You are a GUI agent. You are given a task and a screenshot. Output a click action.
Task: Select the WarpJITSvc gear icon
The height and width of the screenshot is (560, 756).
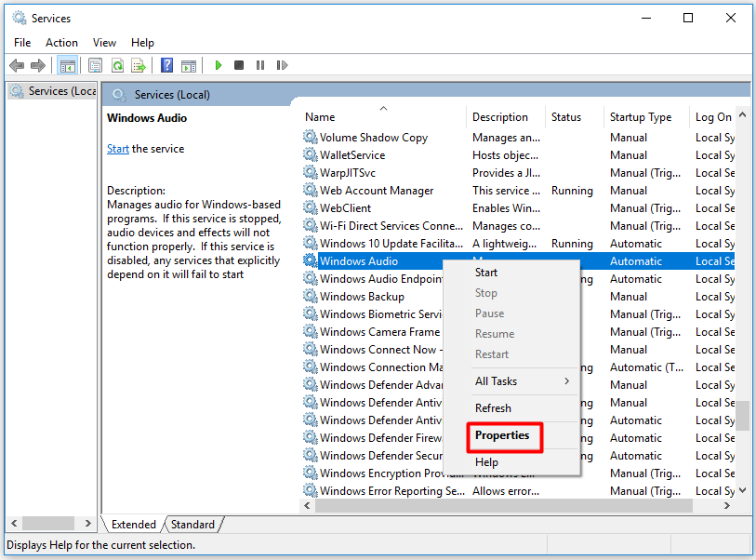point(310,172)
